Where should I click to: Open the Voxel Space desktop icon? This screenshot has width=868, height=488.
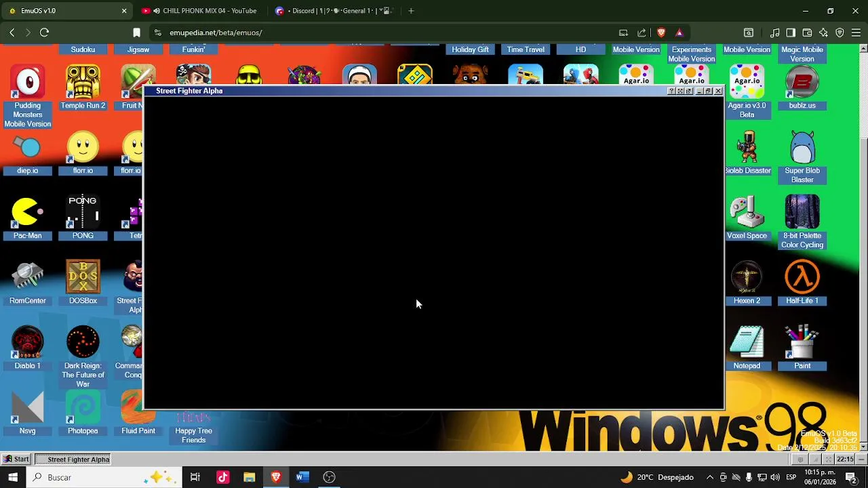pos(747,218)
